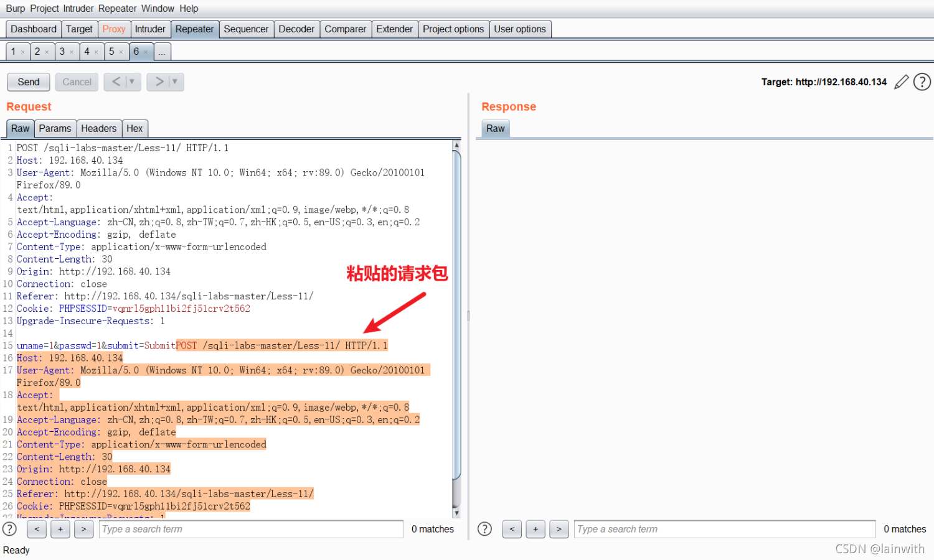Close Repeater tab 3
Image resolution: width=934 pixels, height=560 pixels.
click(x=72, y=52)
